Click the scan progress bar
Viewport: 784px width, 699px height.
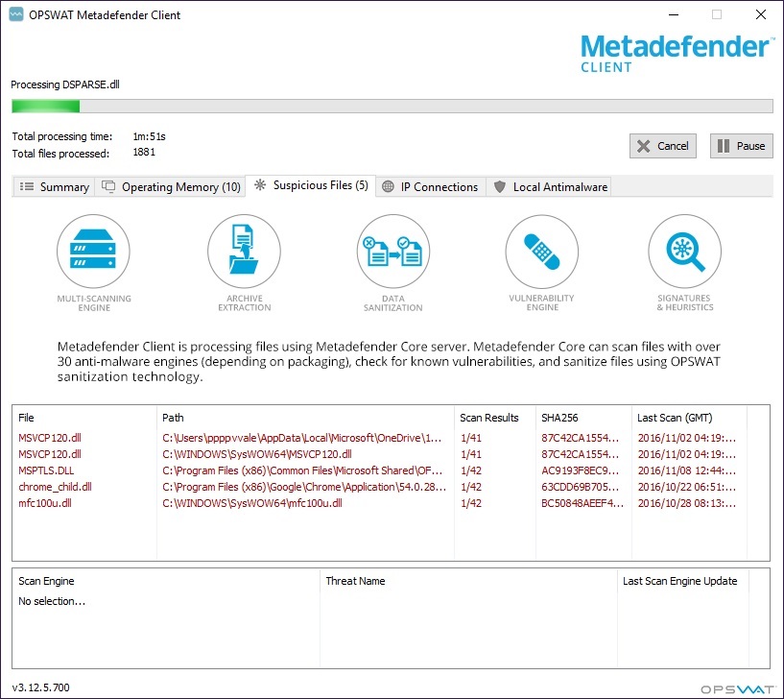point(392,106)
